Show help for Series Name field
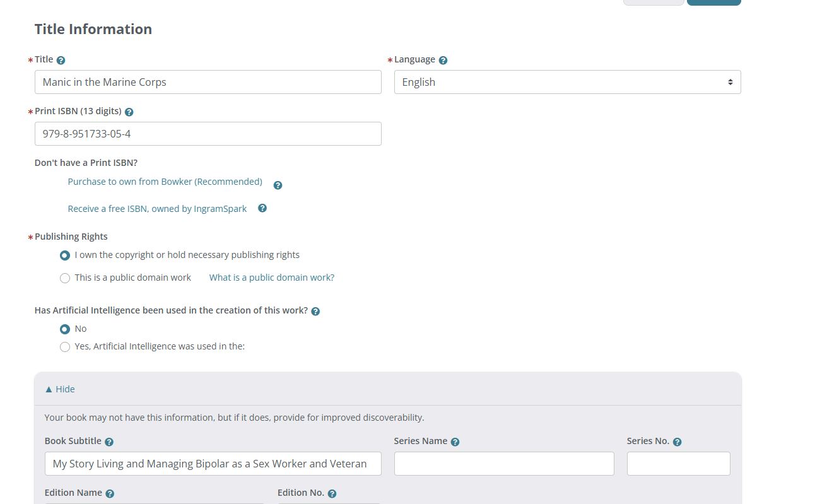 click(x=455, y=442)
